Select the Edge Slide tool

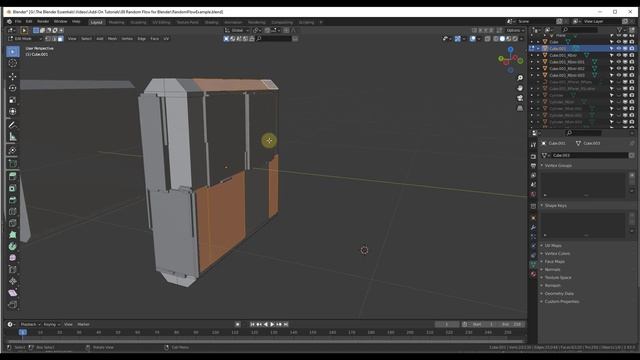[x=13, y=269]
